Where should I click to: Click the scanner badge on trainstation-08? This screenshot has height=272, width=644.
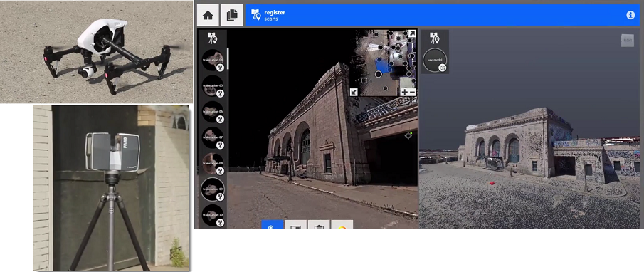(x=220, y=172)
